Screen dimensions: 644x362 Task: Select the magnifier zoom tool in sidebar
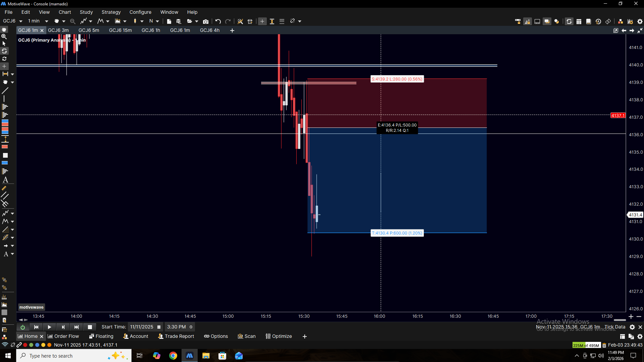coord(4,36)
